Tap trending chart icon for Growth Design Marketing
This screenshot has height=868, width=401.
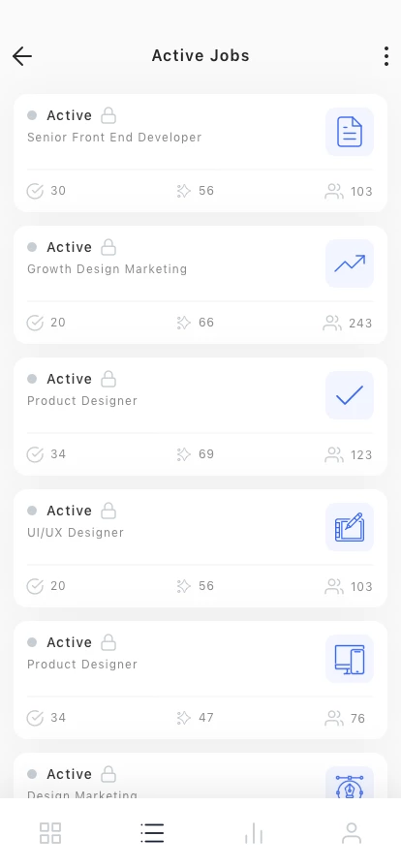[x=350, y=263]
